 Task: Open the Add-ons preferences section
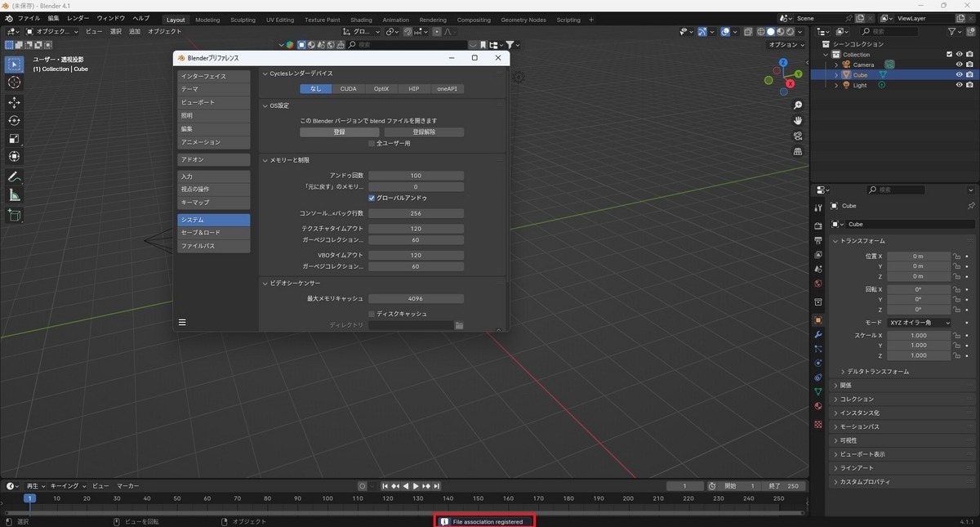[214, 160]
